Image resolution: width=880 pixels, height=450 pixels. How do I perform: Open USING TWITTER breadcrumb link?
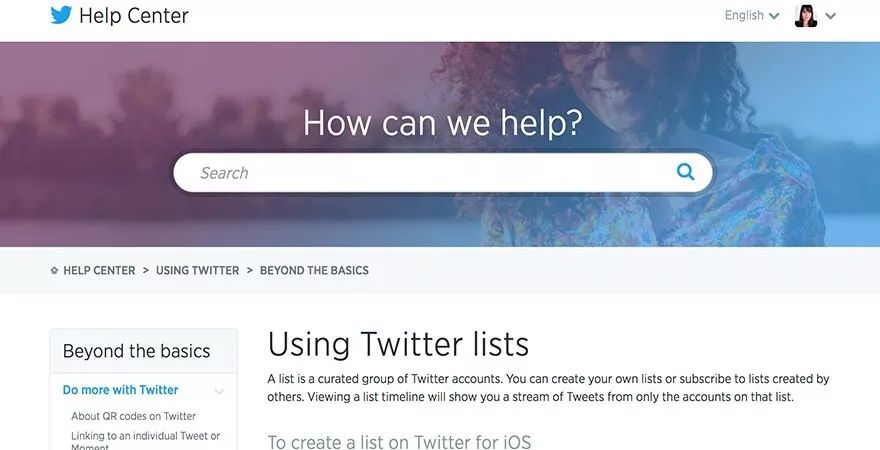click(x=198, y=270)
